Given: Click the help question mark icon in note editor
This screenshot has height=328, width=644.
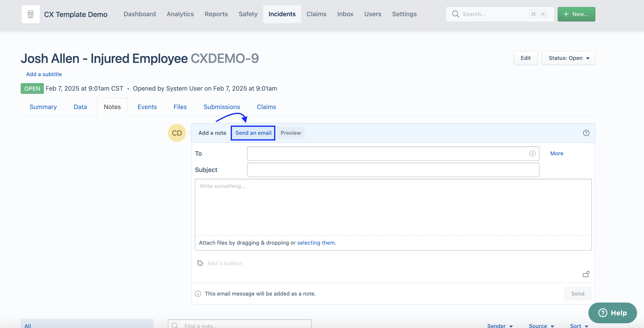Looking at the screenshot, I should [x=586, y=133].
